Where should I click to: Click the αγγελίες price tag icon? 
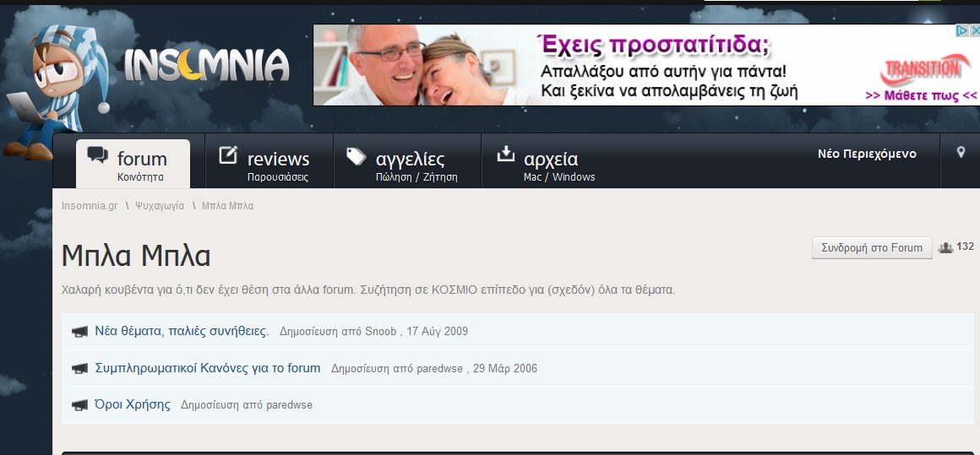(357, 156)
